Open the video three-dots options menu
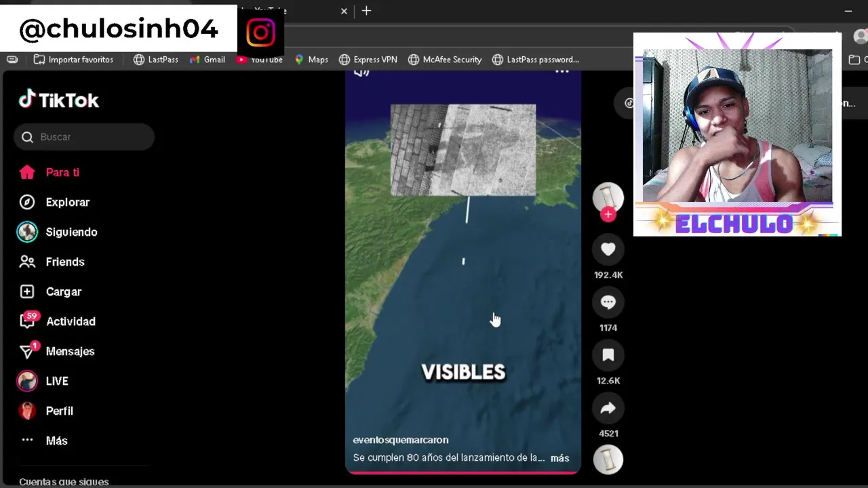The height and width of the screenshot is (488, 868). coord(562,70)
